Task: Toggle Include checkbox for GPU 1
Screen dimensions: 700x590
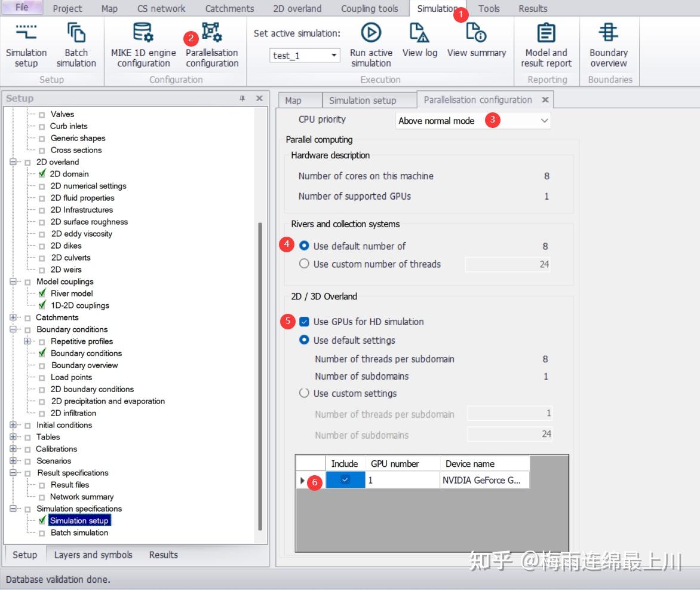Action: [345, 480]
